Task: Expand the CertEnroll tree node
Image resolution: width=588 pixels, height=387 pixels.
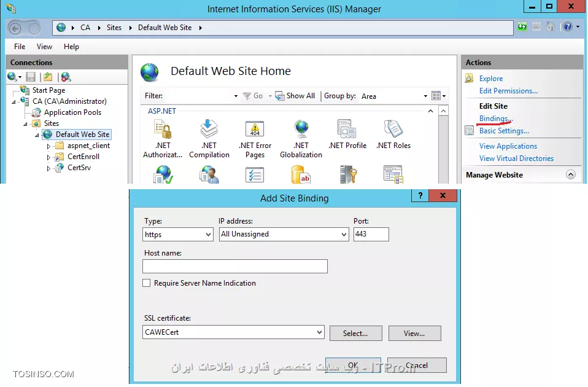Action: point(48,157)
